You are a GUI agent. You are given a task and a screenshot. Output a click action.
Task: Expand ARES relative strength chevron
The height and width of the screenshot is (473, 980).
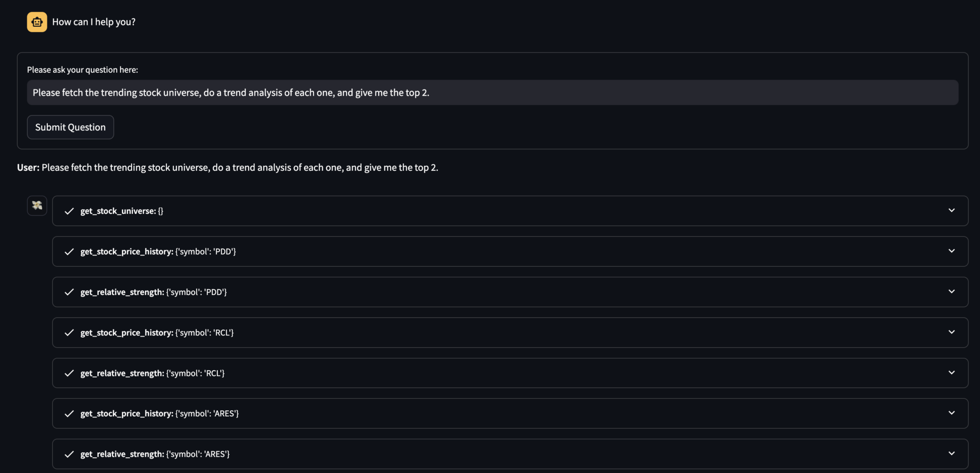pos(951,454)
